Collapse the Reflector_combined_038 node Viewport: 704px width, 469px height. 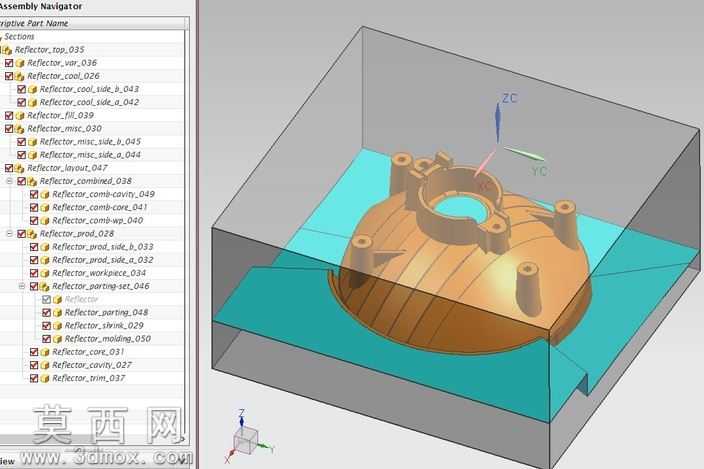9,181
